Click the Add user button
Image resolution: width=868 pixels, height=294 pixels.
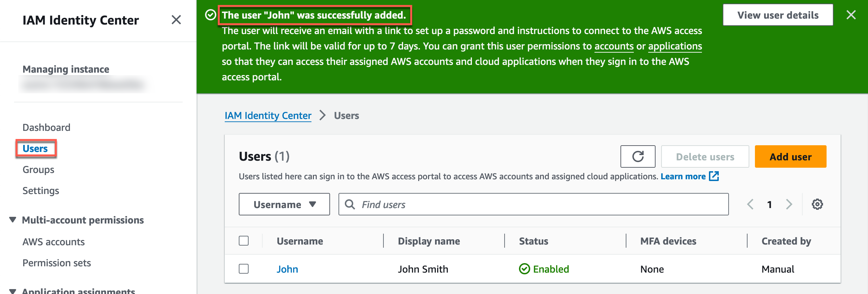click(791, 156)
